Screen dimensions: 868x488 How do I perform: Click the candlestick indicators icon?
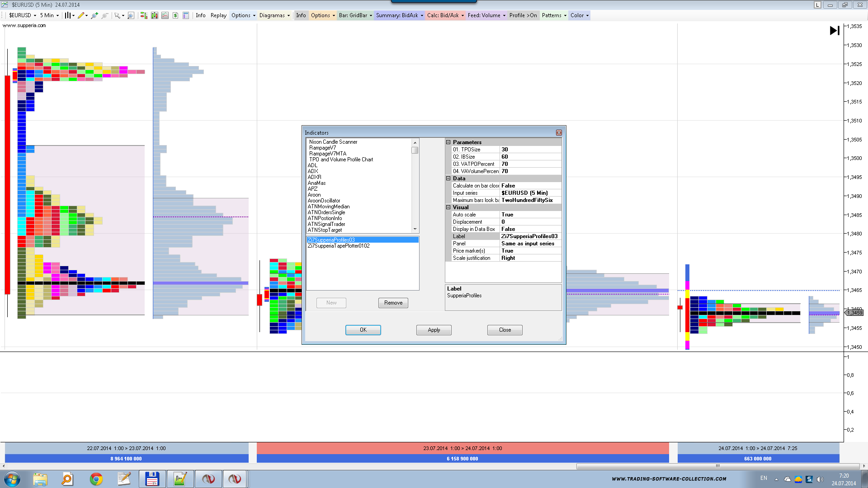(155, 15)
